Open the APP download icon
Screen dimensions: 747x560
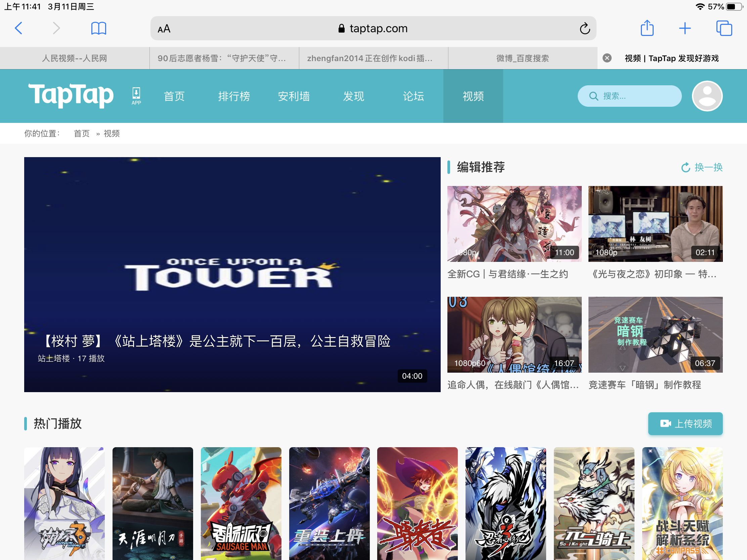(136, 96)
